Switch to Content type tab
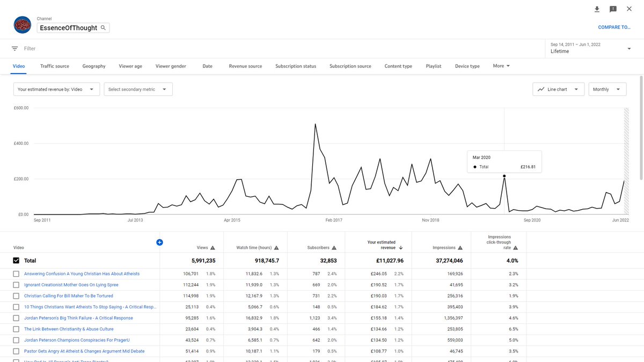This screenshot has width=644, height=362. 398,66
